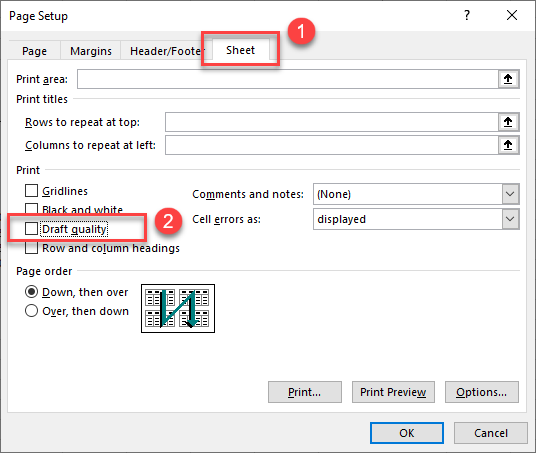Viewport: 536px width, 453px height.
Task: Check Row and column headings
Action: (31, 248)
